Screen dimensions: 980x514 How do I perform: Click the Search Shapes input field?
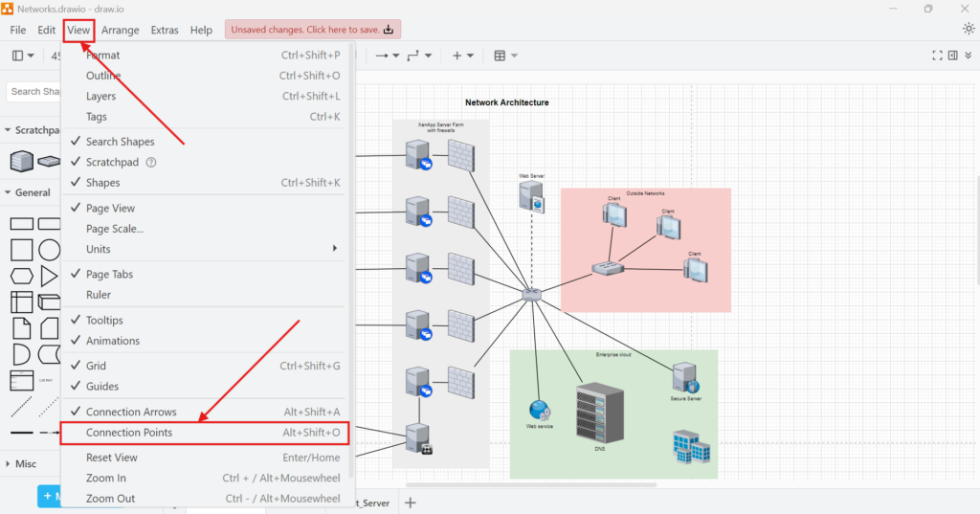tap(36, 92)
